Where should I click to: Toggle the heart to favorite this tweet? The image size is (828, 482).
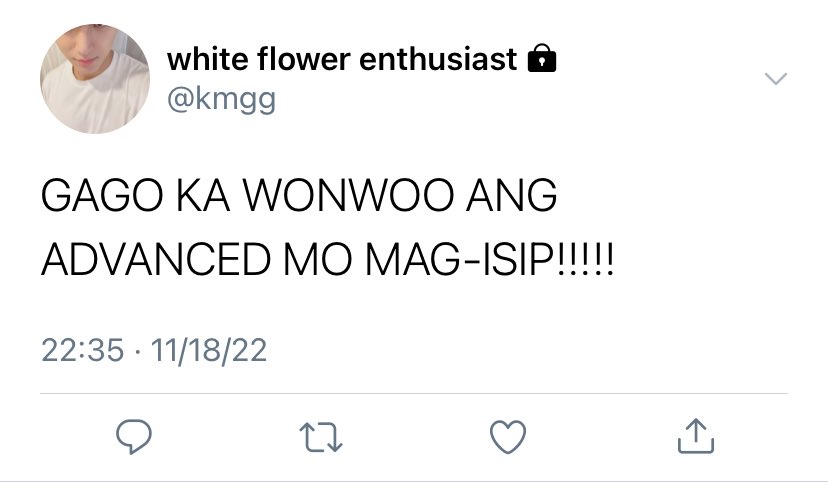coord(508,437)
